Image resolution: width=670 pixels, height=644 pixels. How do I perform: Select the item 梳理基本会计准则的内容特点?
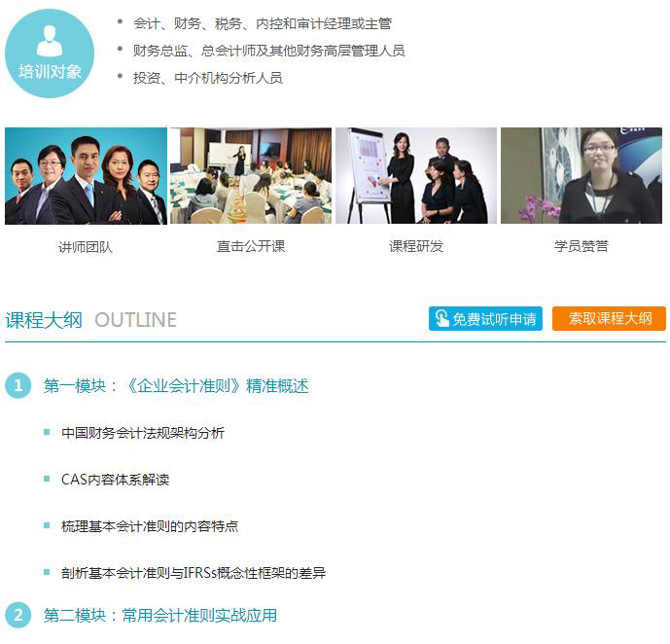(150, 526)
